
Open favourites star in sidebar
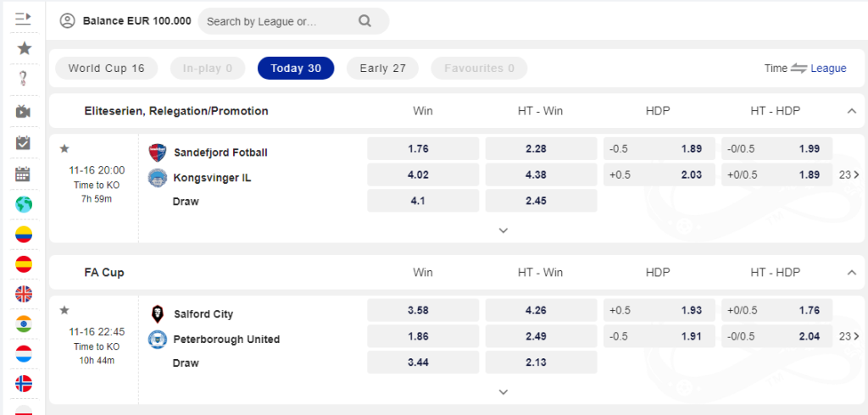24,48
